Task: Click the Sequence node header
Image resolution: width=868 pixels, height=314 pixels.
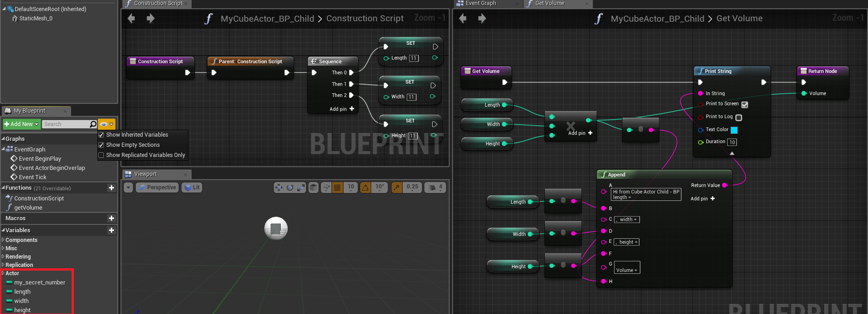Action: [333, 61]
